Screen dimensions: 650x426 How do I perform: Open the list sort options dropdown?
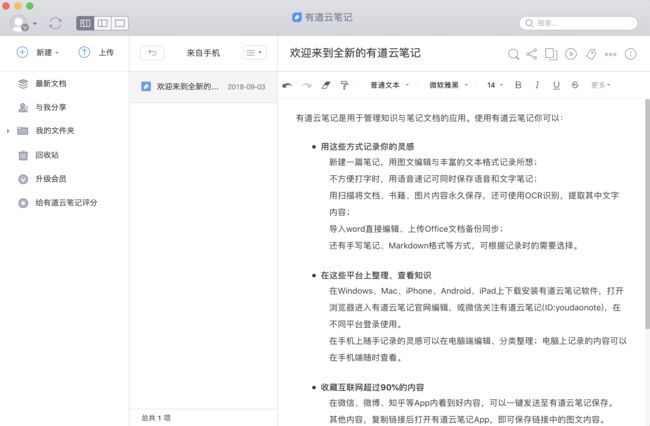click(x=254, y=53)
